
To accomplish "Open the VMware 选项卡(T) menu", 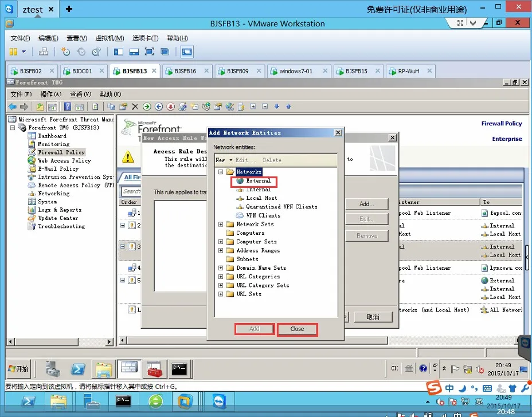I will (x=145, y=38).
